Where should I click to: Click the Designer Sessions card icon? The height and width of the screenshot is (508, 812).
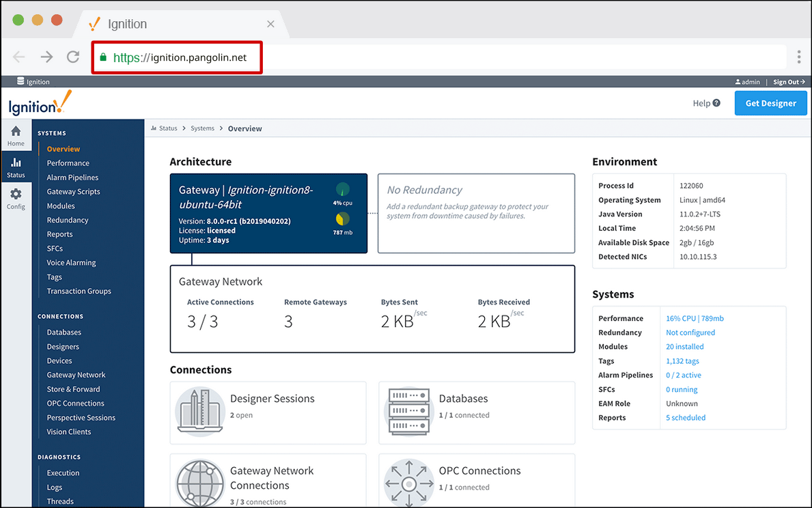tap(200, 412)
